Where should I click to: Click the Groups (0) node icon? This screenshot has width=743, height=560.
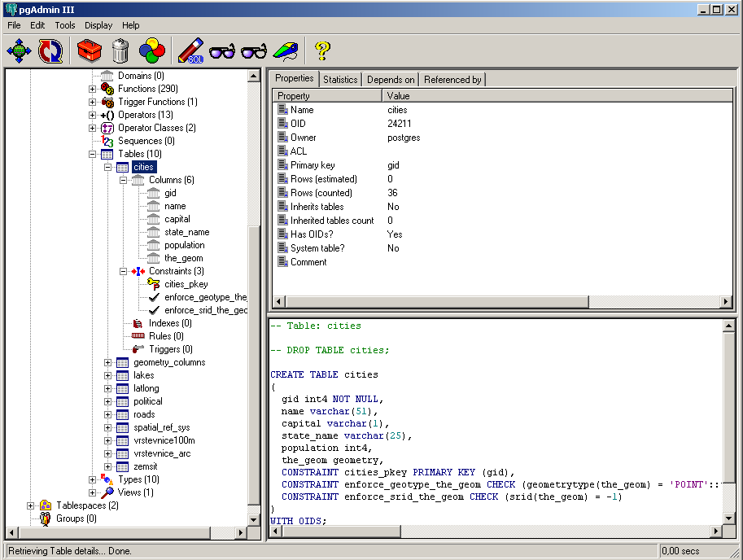pos(46,518)
